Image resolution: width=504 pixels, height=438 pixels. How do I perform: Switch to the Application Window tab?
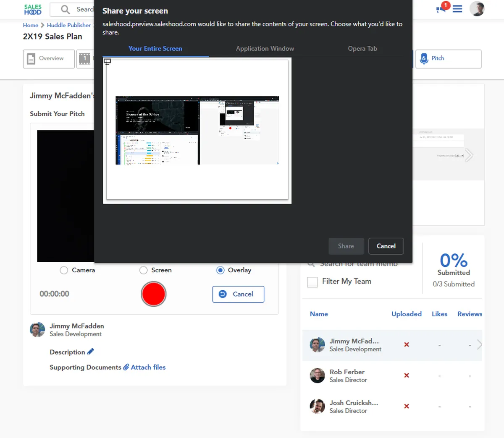tap(265, 49)
